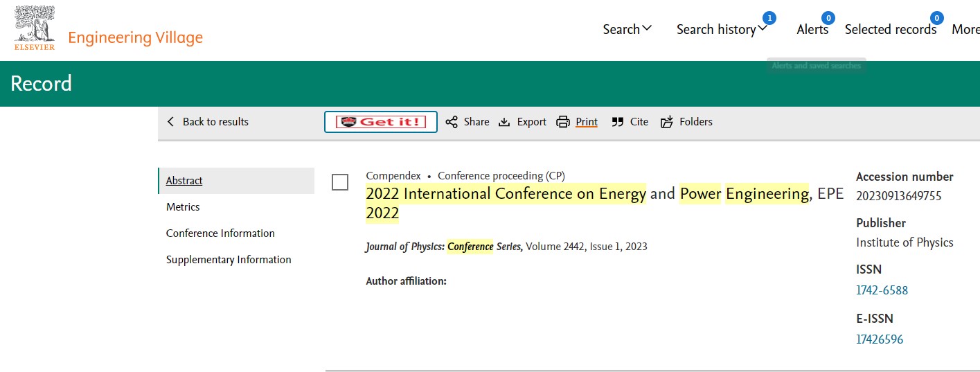Image resolution: width=980 pixels, height=372 pixels.
Task: Click the Cite quotation icon
Action: tap(618, 122)
